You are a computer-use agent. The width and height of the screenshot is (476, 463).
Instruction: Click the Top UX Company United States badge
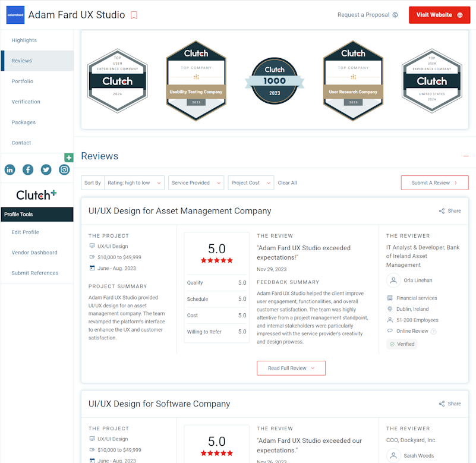[431, 81]
